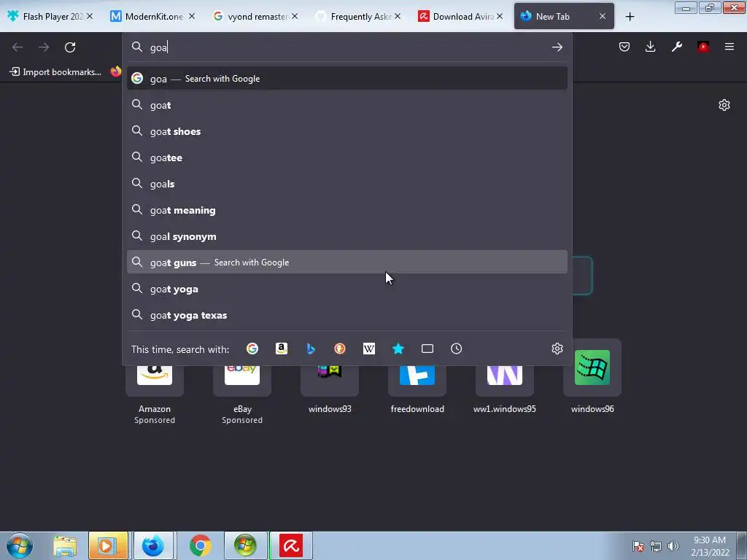Viewport: 747px width, 560px height.
Task: Switch to Firefox window in taskbar
Action: tap(153, 545)
